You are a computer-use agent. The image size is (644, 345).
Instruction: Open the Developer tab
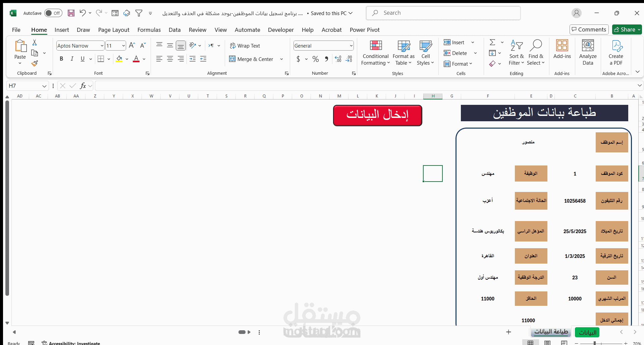[281, 30]
